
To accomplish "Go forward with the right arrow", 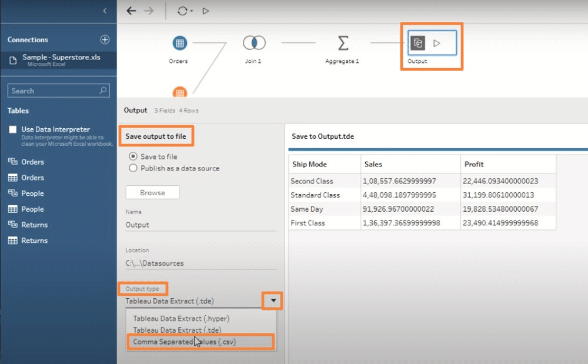I will 149,11.
